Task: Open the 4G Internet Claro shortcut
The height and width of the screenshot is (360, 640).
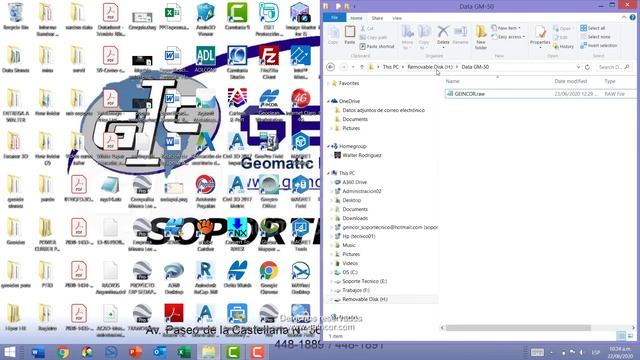Action: [x=300, y=105]
